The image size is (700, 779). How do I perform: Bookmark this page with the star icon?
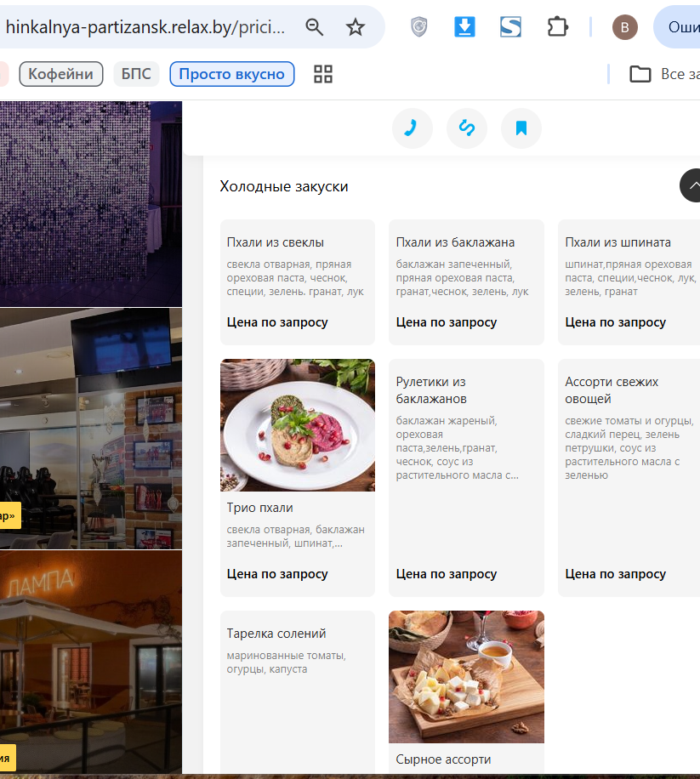point(356,27)
